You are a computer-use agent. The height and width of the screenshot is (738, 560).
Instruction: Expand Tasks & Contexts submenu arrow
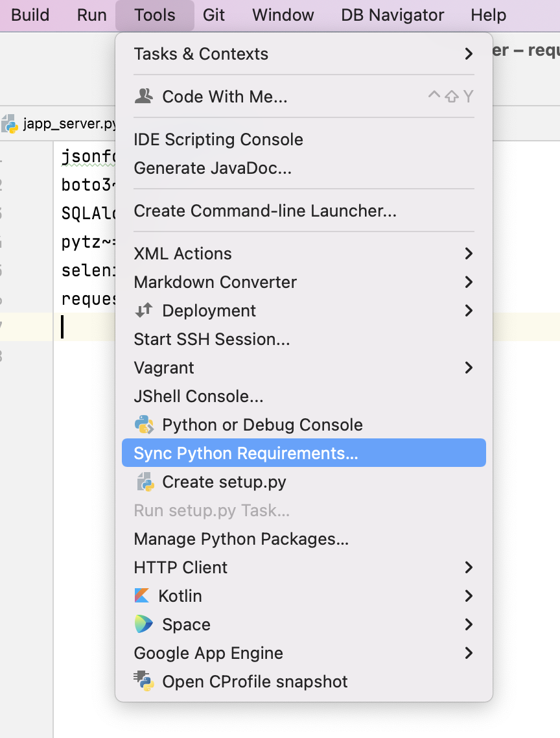[x=468, y=54]
